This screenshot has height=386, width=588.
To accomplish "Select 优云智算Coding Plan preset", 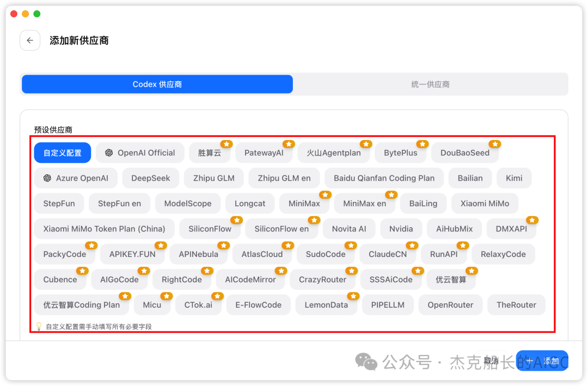I will (x=81, y=305).
